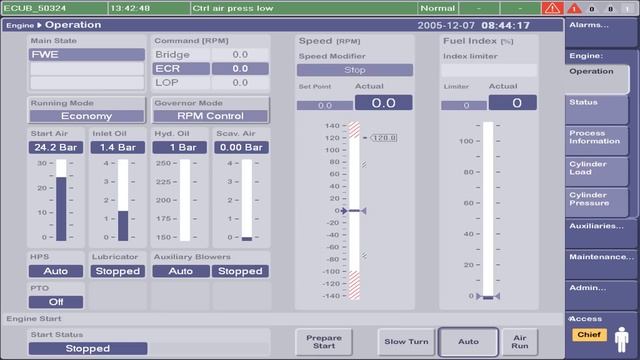Click the FWE main state field
This screenshot has width=640, height=360.
87,55
